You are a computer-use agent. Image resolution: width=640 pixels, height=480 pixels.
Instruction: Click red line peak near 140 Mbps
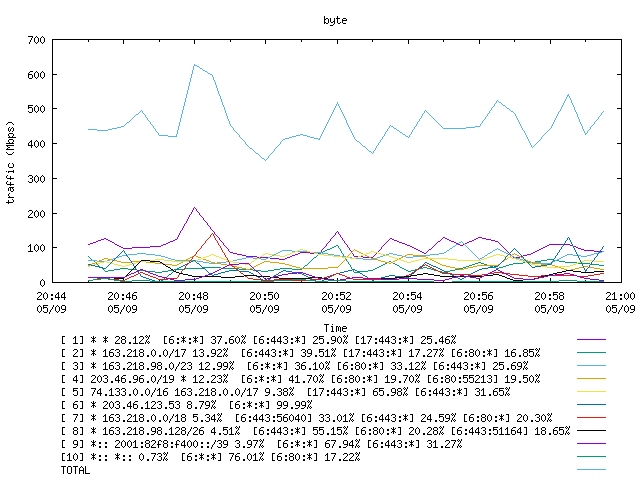(x=212, y=233)
